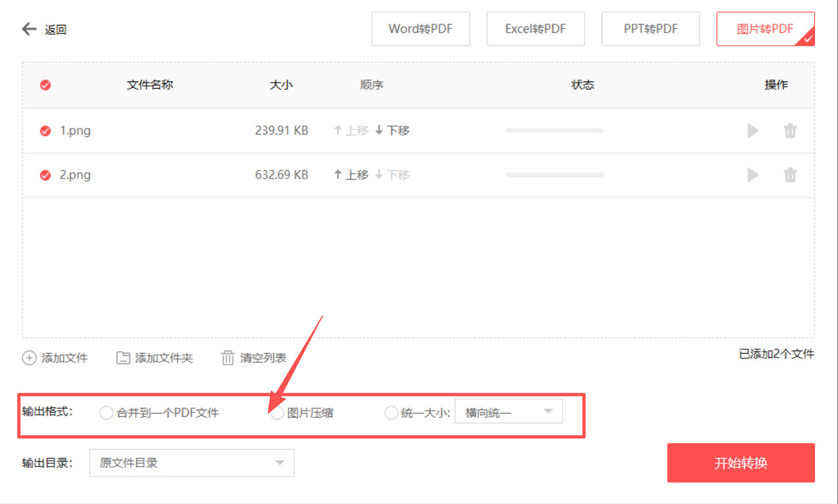Move 1.png down with 下移

(x=392, y=131)
